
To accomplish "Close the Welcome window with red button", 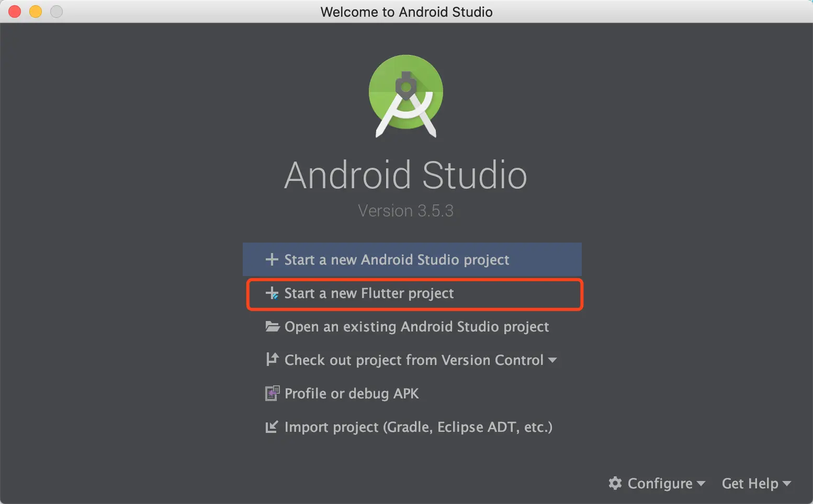I will click(15, 12).
